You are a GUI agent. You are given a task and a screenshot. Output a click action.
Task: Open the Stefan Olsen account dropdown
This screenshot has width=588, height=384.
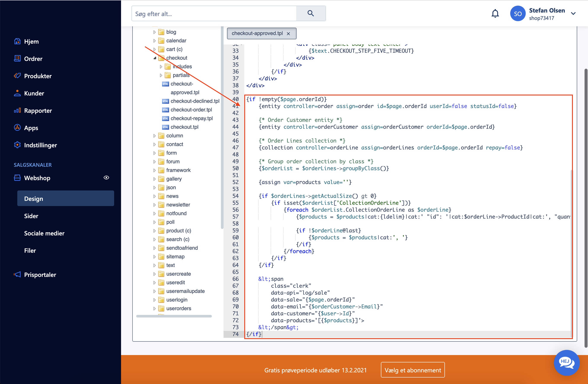pyautogui.click(x=573, y=14)
